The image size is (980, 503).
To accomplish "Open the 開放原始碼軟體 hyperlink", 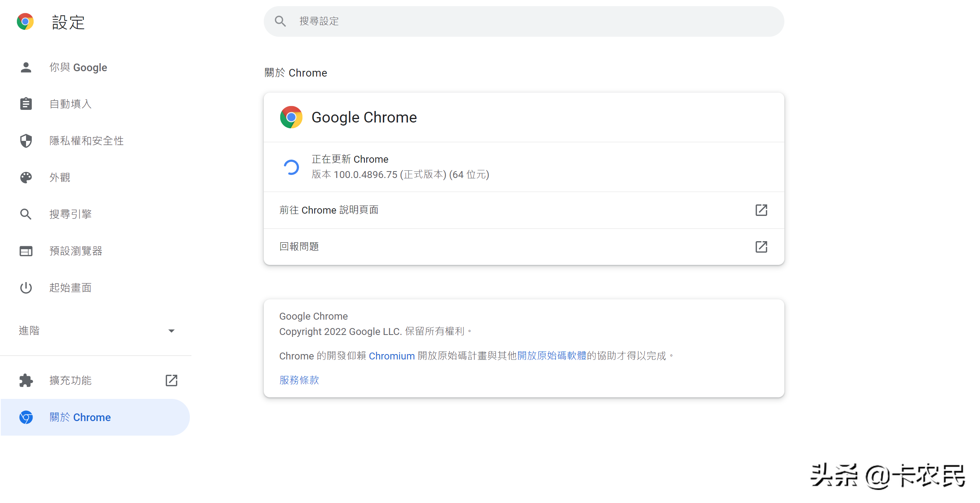I will (552, 356).
